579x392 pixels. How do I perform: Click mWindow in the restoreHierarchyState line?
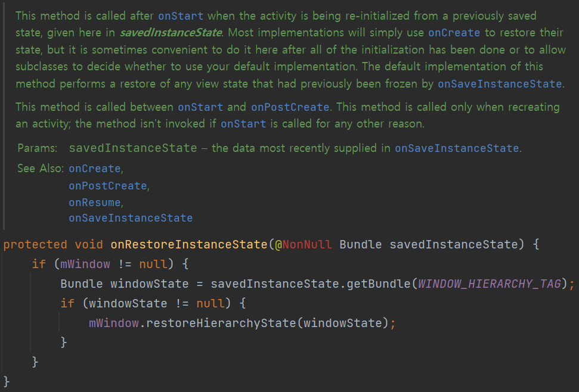point(114,323)
